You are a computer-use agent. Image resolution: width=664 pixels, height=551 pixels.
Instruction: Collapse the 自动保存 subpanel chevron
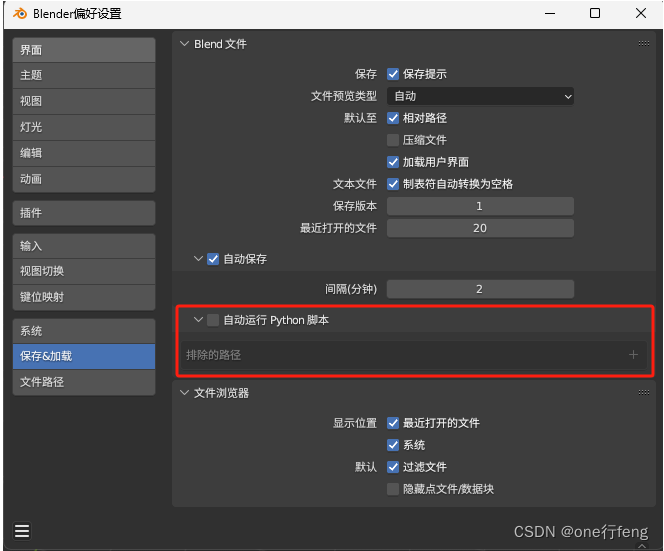[x=198, y=258]
